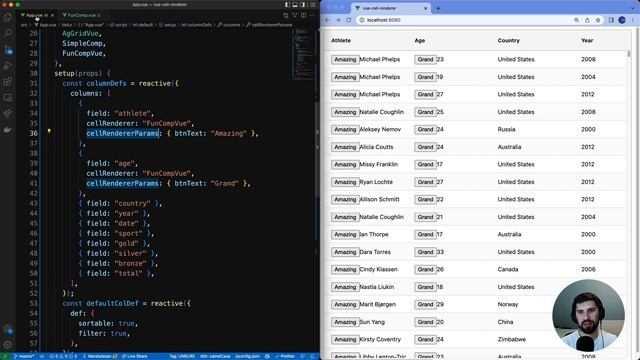Open a new browser tab with plus button
This screenshot has height=360, width=640.
pos(438,8)
